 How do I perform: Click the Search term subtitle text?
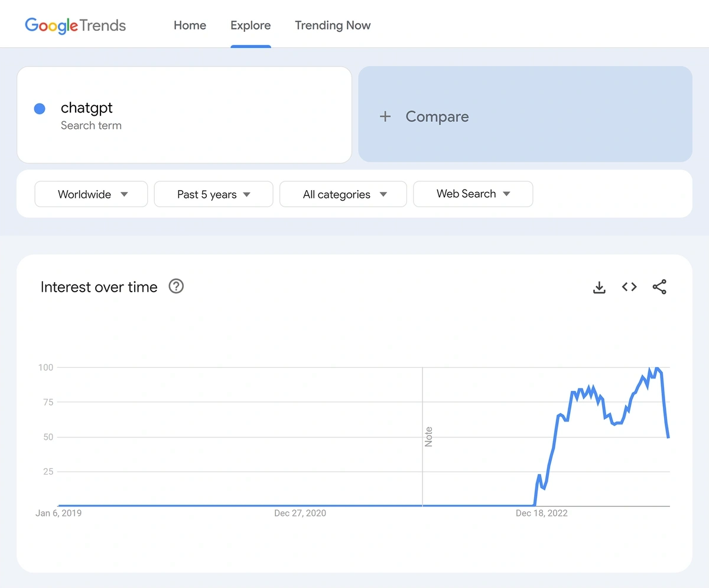[x=91, y=125]
